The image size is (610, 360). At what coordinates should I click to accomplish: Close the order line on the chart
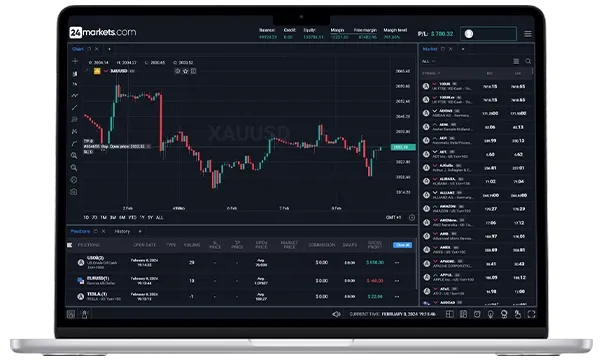pyautogui.click(x=148, y=147)
